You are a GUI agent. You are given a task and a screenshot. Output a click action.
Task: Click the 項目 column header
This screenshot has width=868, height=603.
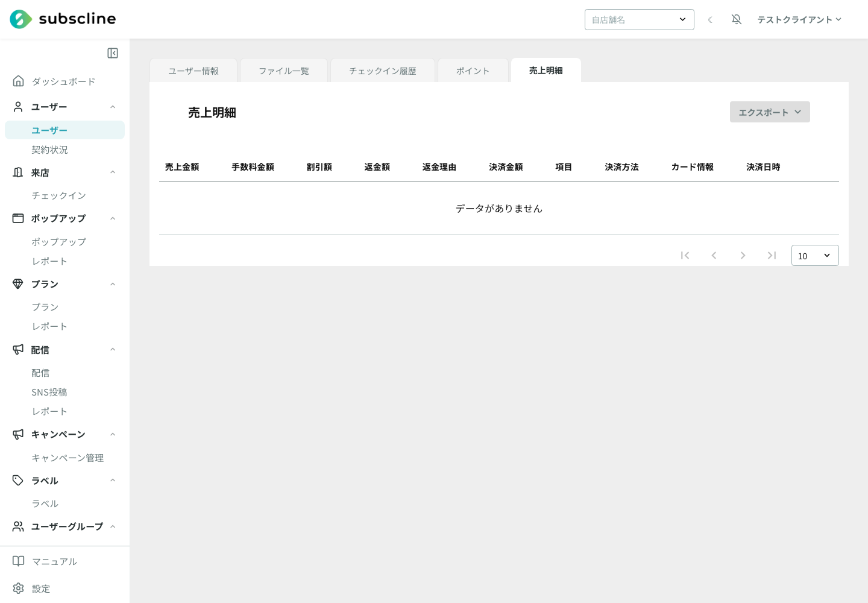click(x=564, y=167)
